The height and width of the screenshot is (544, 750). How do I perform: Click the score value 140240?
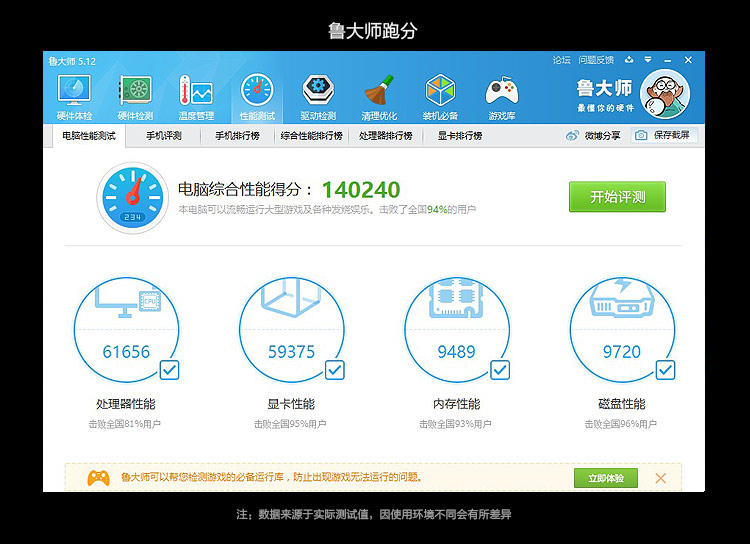click(x=361, y=190)
